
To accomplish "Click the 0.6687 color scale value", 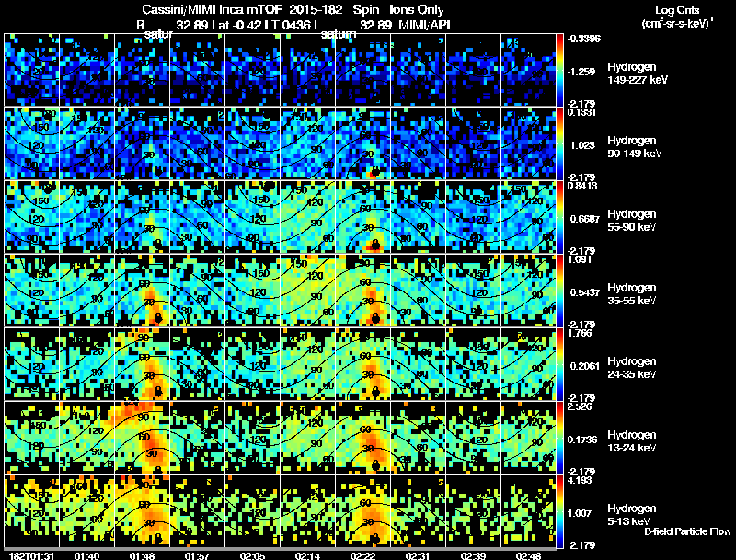I will tap(584, 219).
